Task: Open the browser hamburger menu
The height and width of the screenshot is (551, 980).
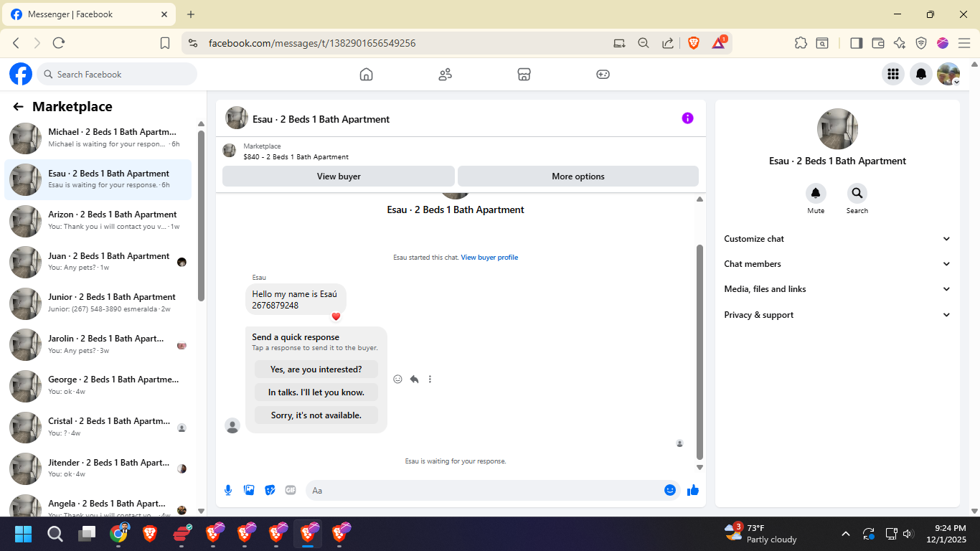Action: point(964,43)
